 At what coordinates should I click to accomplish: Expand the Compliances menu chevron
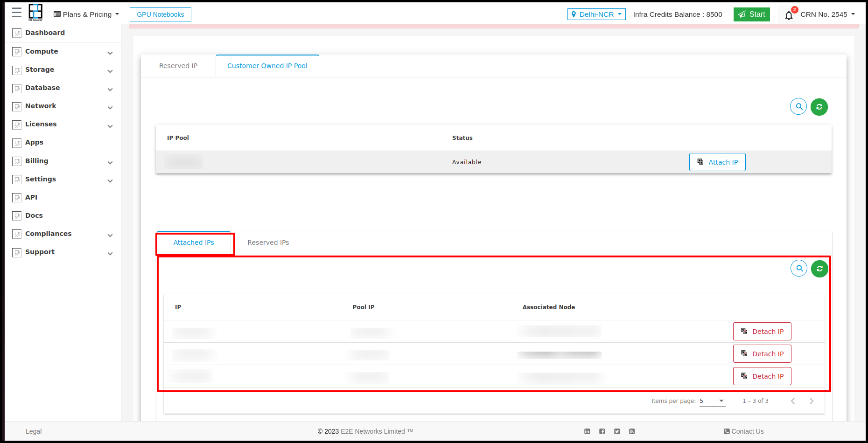coord(110,235)
